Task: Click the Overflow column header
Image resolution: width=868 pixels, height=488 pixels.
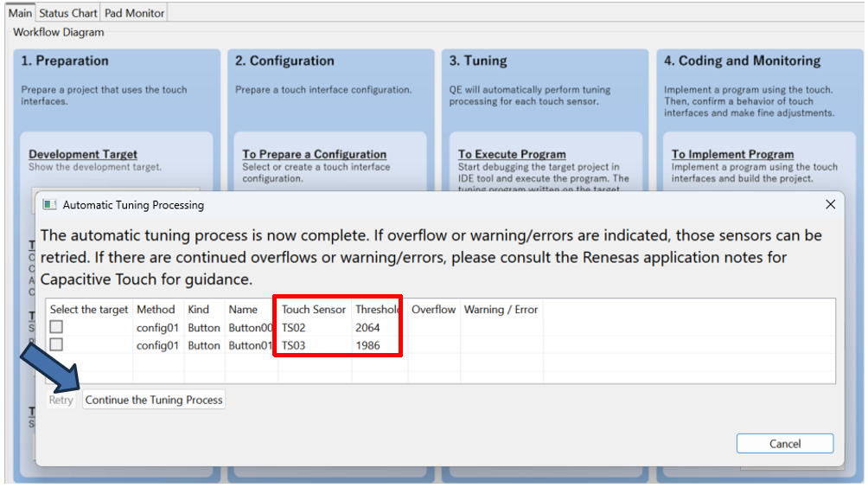Action: [x=433, y=310]
